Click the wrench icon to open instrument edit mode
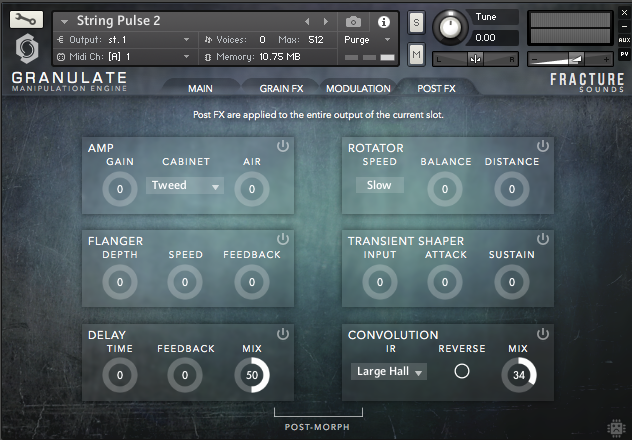Image resolution: width=632 pixels, height=440 pixels. click(x=27, y=19)
